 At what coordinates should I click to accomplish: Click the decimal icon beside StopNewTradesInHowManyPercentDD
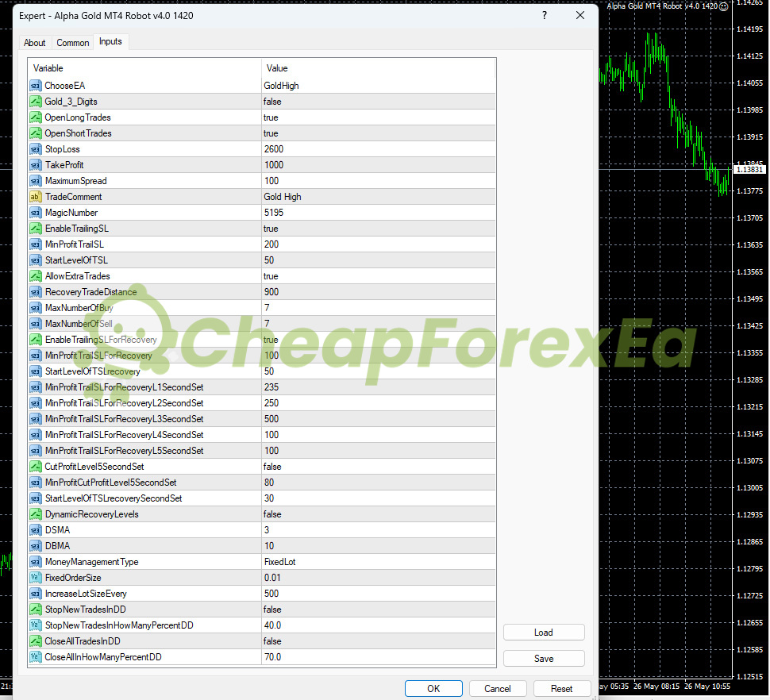(x=36, y=625)
